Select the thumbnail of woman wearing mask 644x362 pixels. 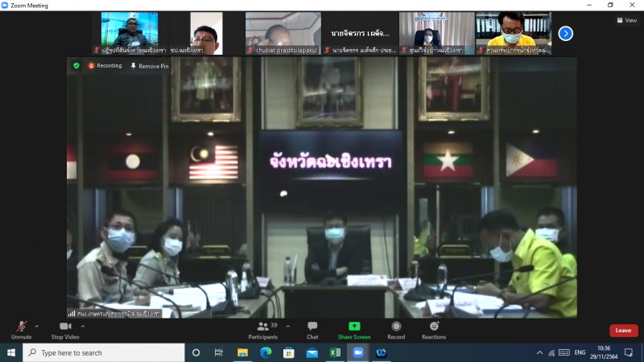pos(436,33)
